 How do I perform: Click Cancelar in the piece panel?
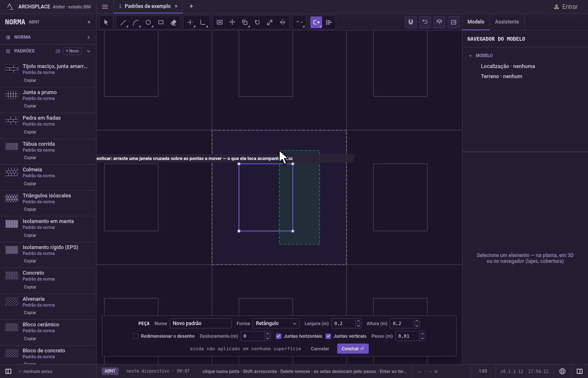(320, 349)
